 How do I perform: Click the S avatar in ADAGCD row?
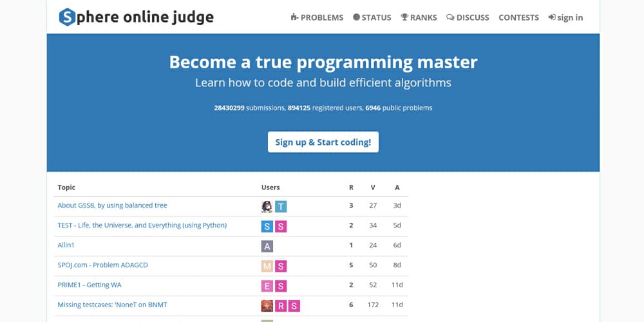click(281, 266)
